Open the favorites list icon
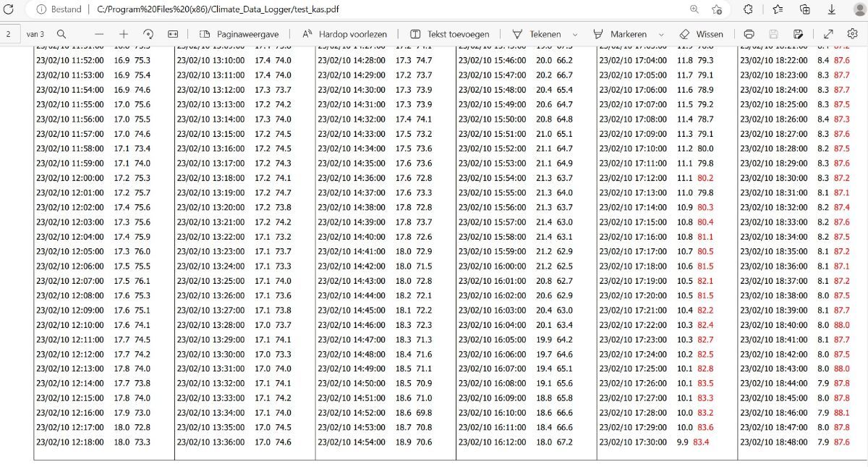This screenshot has width=868, height=467. [x=778, y=9]
